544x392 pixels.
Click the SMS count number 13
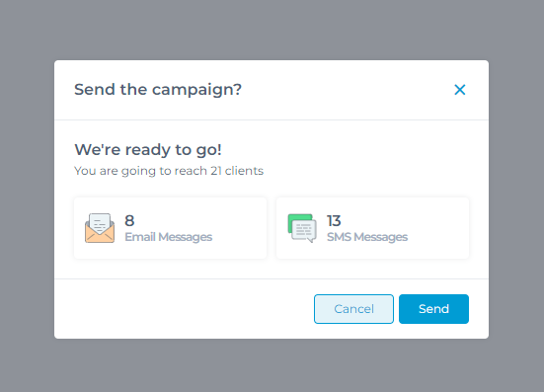[334, 220]
